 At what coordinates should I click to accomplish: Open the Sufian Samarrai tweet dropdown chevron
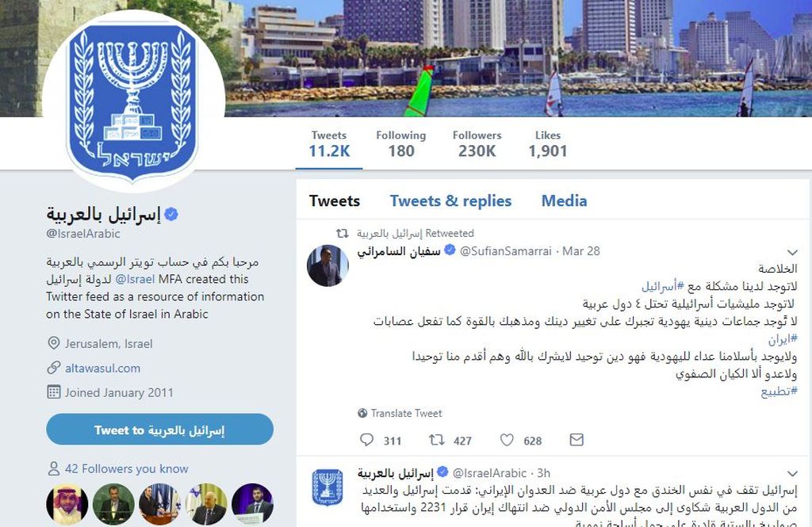click(792, 252)
